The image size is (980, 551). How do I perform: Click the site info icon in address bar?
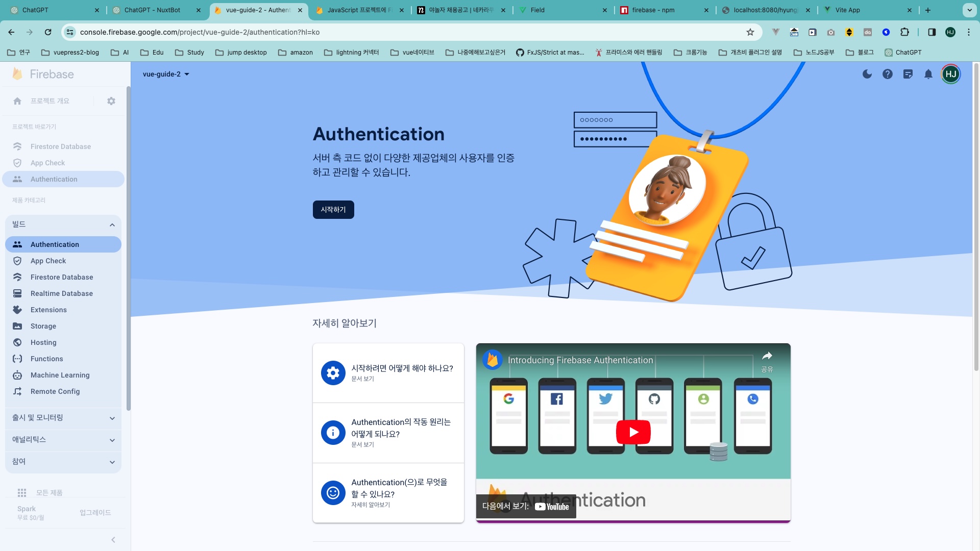click(x=70, y=32)
